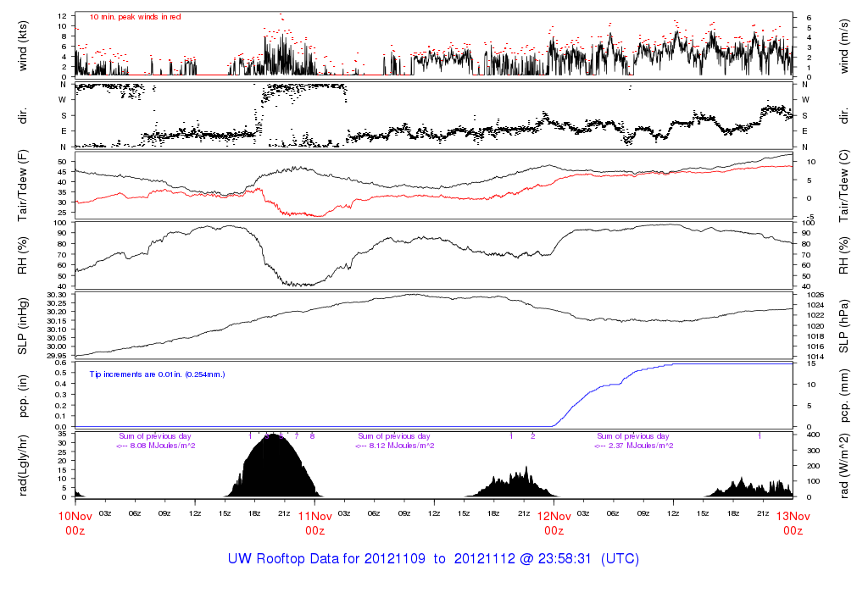Viewport: 868px width, 593px height.
Task: Select the '10Nov' date label
Action: [x=75, y=516]
